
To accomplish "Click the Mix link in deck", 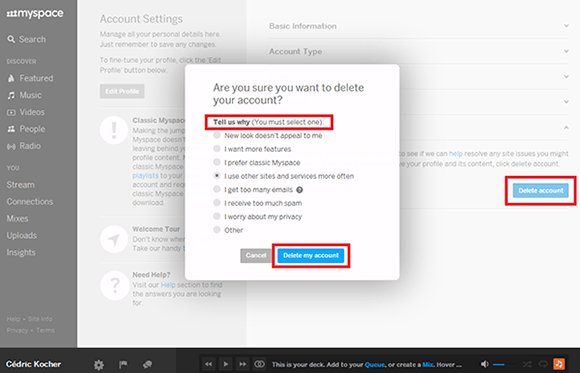I will click(x=427, y=365).
